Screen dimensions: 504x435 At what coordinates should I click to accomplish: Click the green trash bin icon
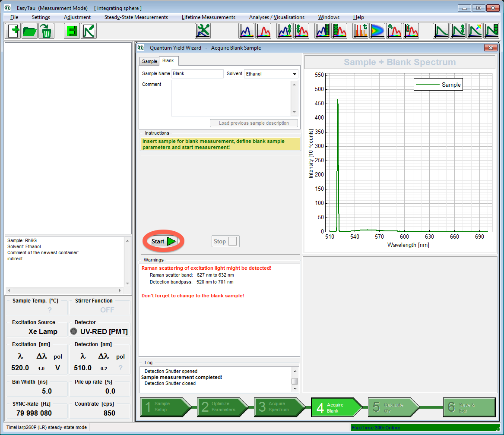pos(46,31)
